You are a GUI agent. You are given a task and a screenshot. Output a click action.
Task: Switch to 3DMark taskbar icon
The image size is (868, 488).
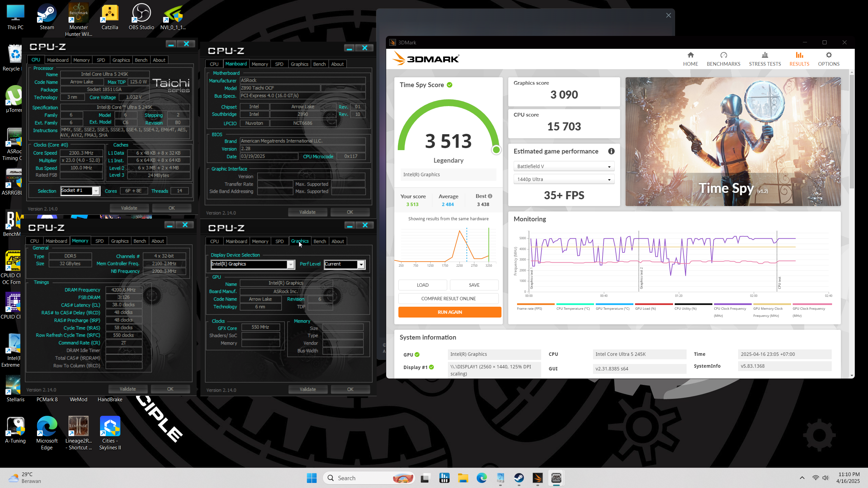pos(538,478)
